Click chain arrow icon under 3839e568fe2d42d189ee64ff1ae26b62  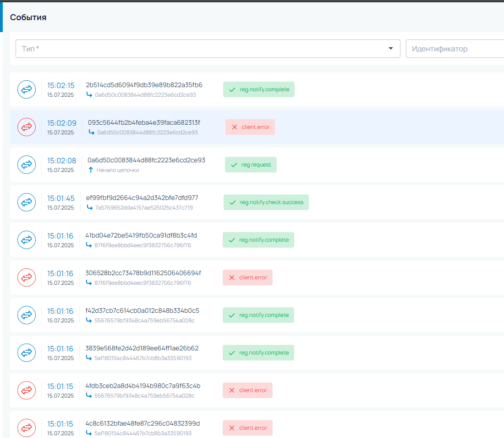[x=89, y=358]
